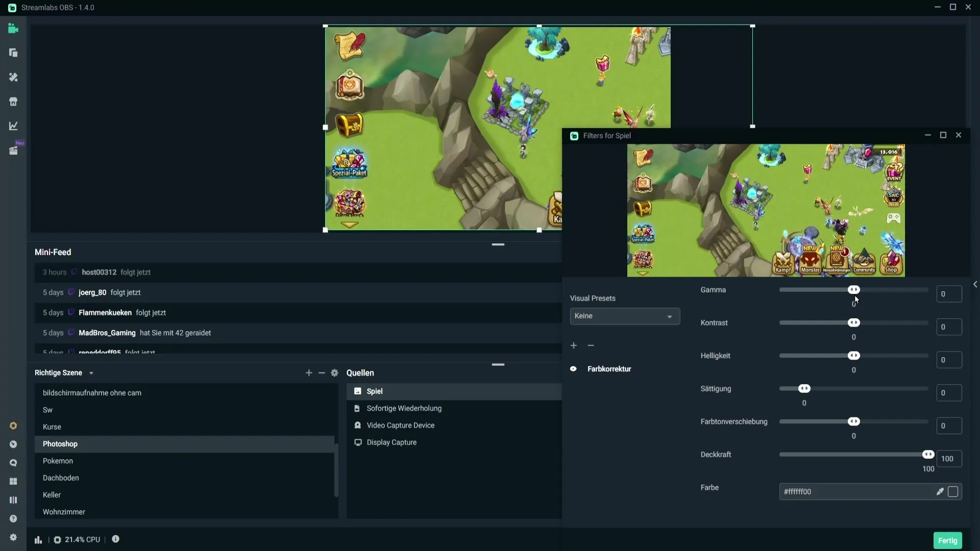Open the App Store icon in the sidebar
Screen dimensions: 980x551
point(13,102)
